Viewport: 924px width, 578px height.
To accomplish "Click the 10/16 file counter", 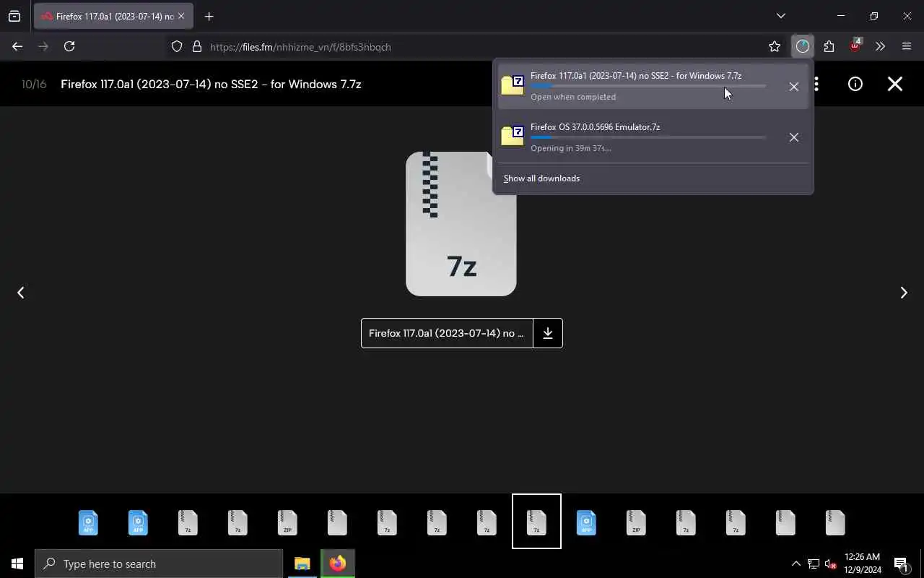I will pyautogui.click(x=34, y=84).
